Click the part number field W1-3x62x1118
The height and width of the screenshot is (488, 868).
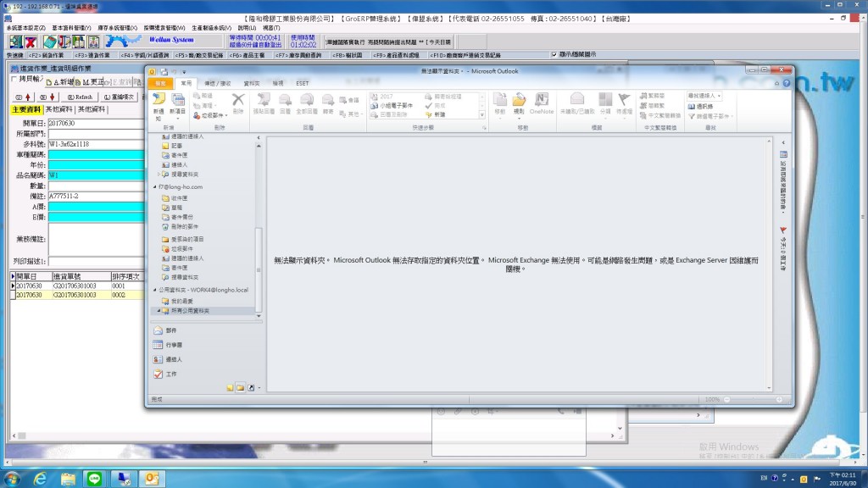click(96, 144)
